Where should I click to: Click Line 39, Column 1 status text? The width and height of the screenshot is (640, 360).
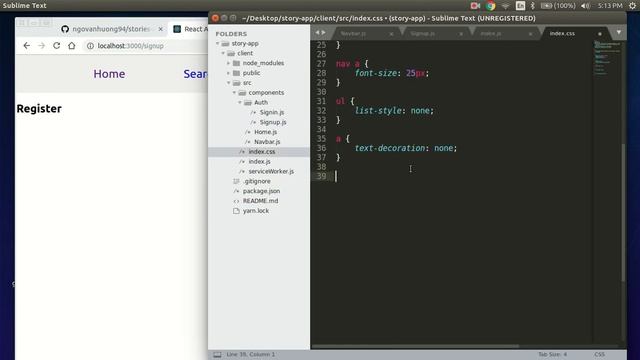[251, 354]
